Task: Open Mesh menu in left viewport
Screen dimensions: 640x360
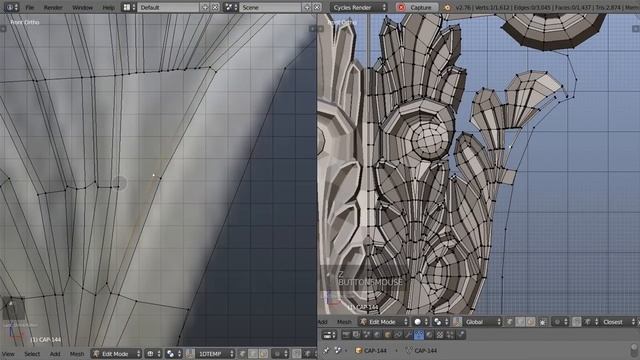Action: [77, 353]
